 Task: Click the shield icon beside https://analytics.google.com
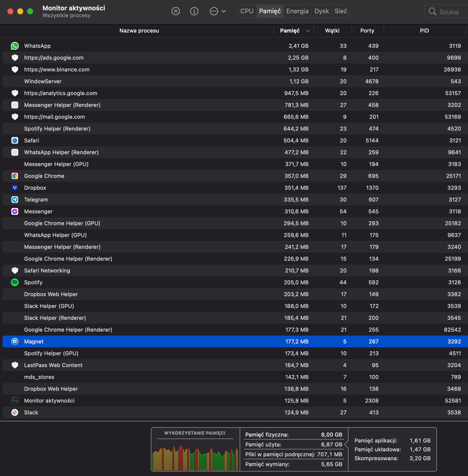pos(15,93)
